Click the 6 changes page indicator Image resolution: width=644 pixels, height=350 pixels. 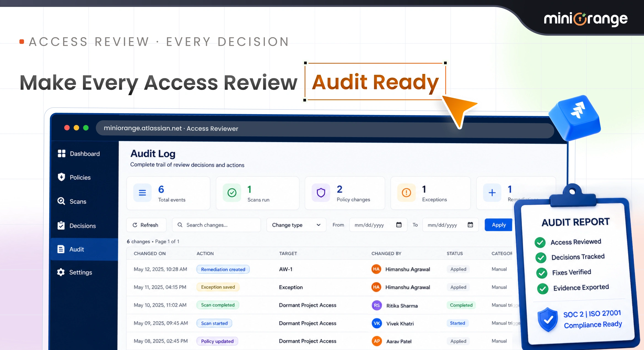coord(153,242)
